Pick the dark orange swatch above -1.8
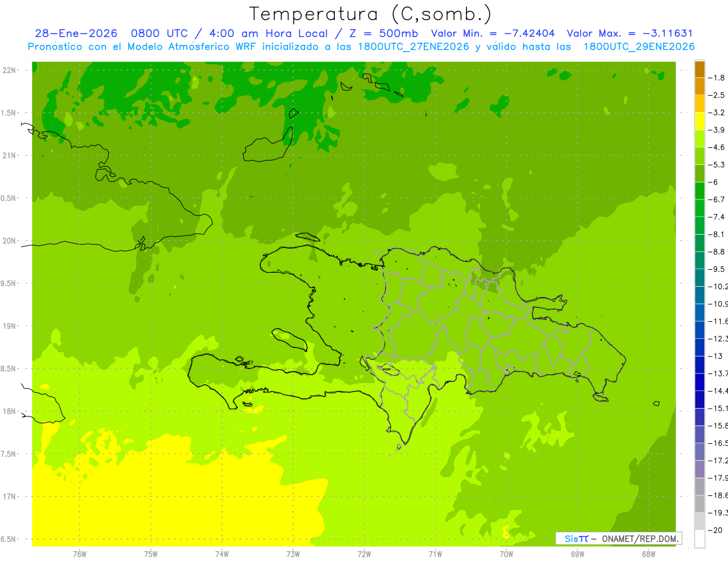 pyautogui.click(x=699, y=69)
